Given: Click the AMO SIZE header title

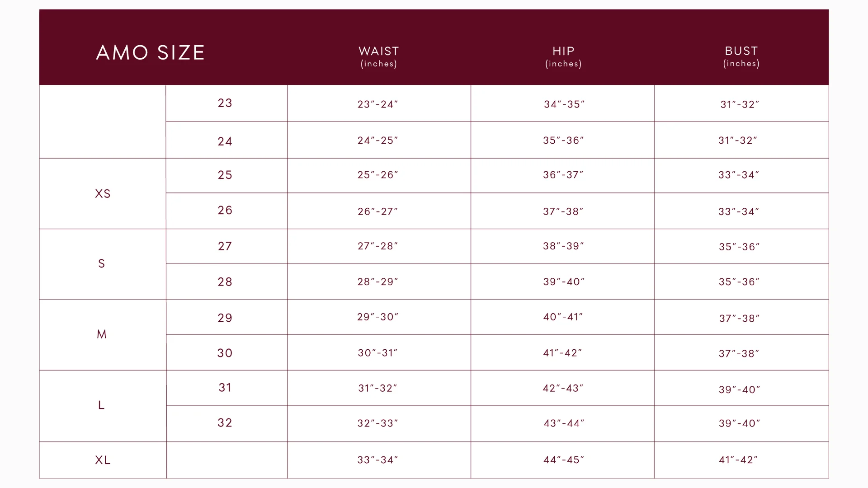Looking at the screenshot, I should 151,53.
